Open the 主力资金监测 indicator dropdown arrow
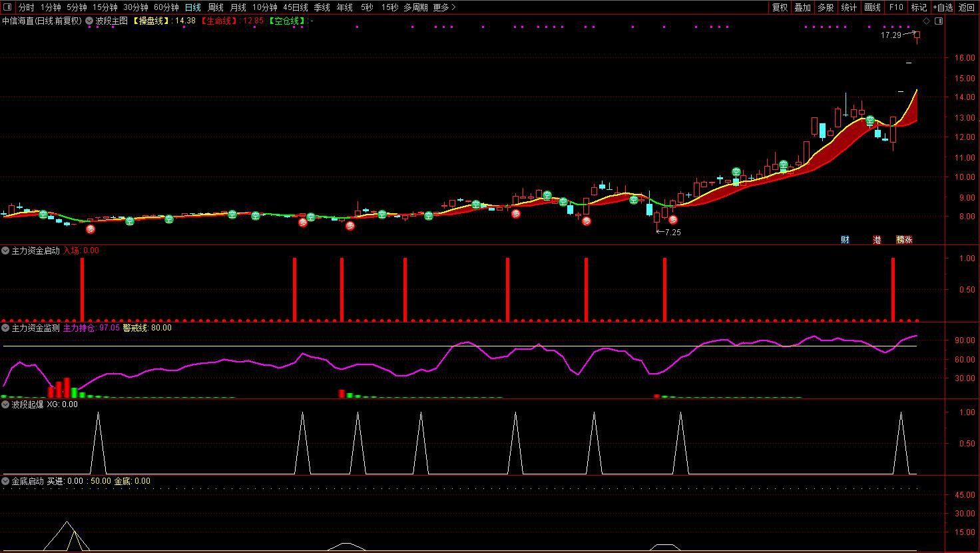The width and height of the screenshot is (980, 553). [x=6, y=328]
